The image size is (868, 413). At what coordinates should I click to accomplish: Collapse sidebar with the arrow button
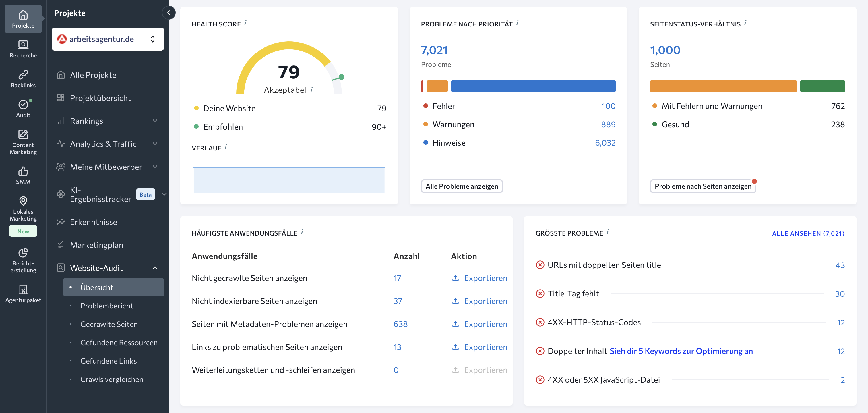coord(168,13)
